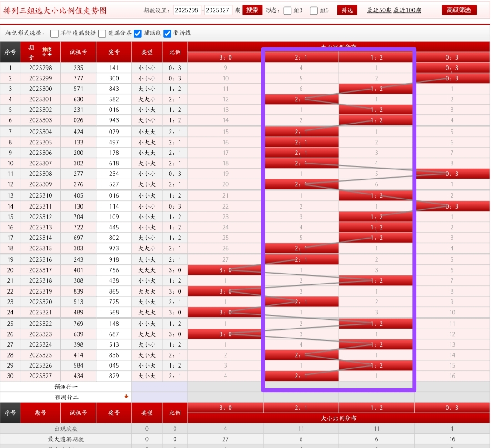
Task: Open 高级筛选 advanced filter
Action: point(459,10)
